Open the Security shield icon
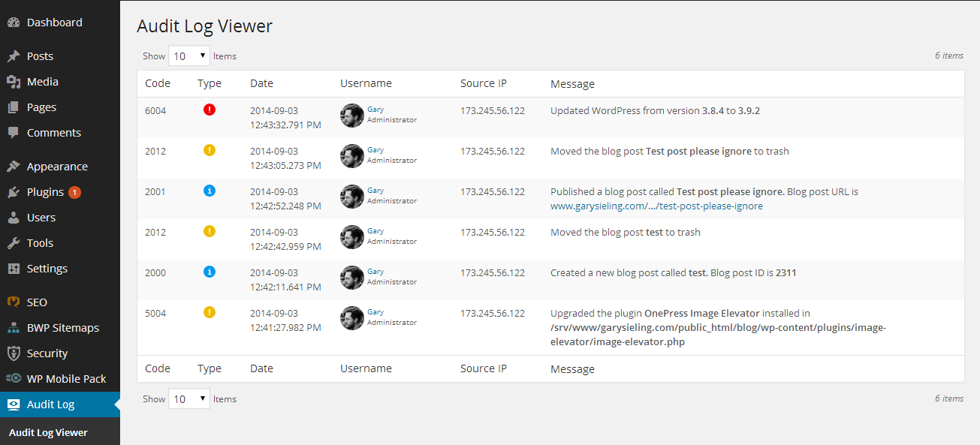This screenshot has width=980, height=445. click(x=14, y=353)
